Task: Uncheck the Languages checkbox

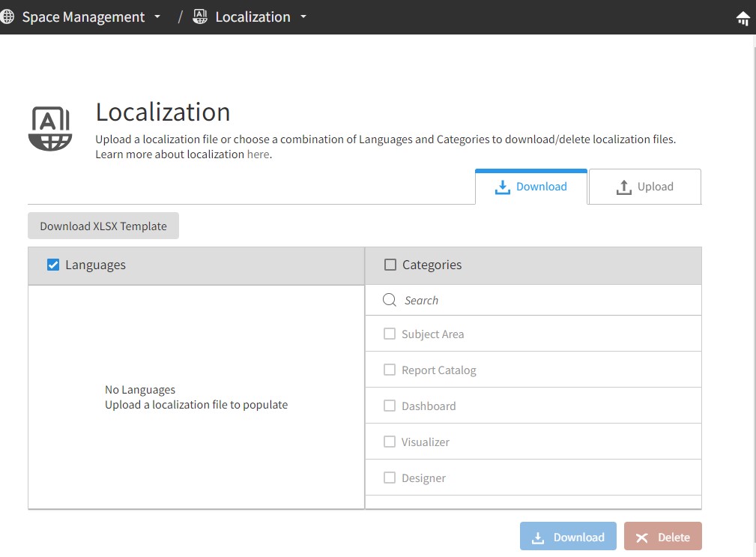Action: tap(52, 264)
